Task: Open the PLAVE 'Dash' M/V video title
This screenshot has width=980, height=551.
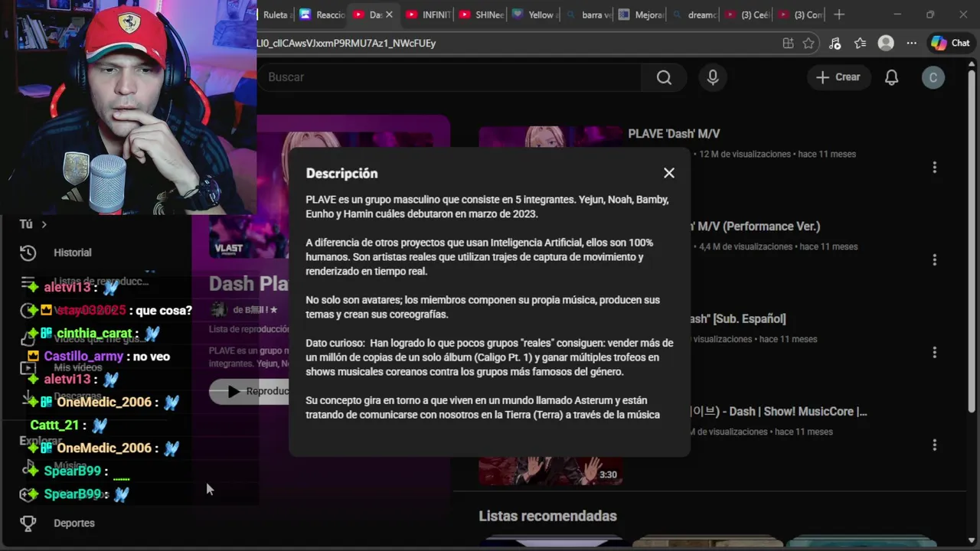Action: (x=674, y=134)
